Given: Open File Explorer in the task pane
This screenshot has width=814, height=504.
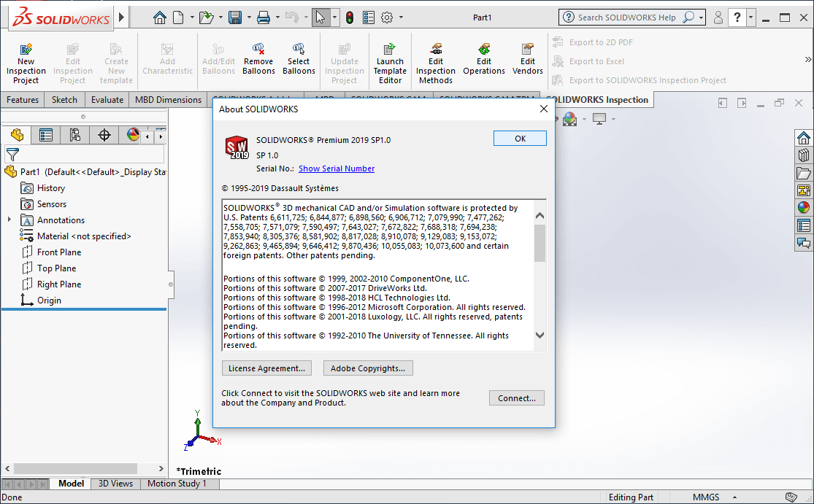Looking at the screenshot, I should pyautogui.click(x=804, y=173).
